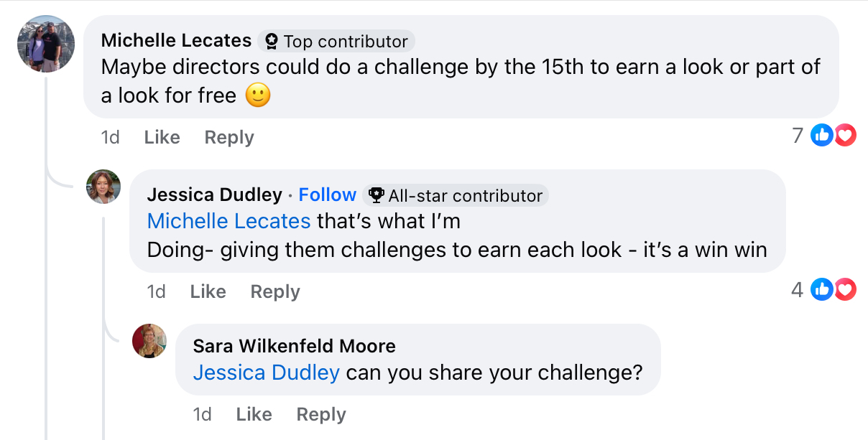View the 4 reactions count
The height and width of the screenshot is (440, 868).
click(x=797, y=289)
